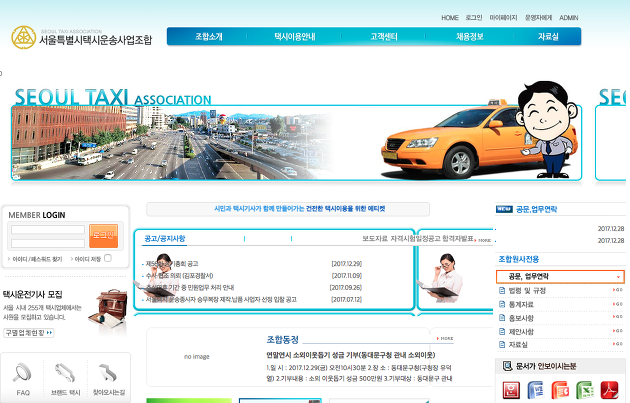Open the 택시이용안내 menu
This screenshot has width=630, height=403.
[295, 37]
